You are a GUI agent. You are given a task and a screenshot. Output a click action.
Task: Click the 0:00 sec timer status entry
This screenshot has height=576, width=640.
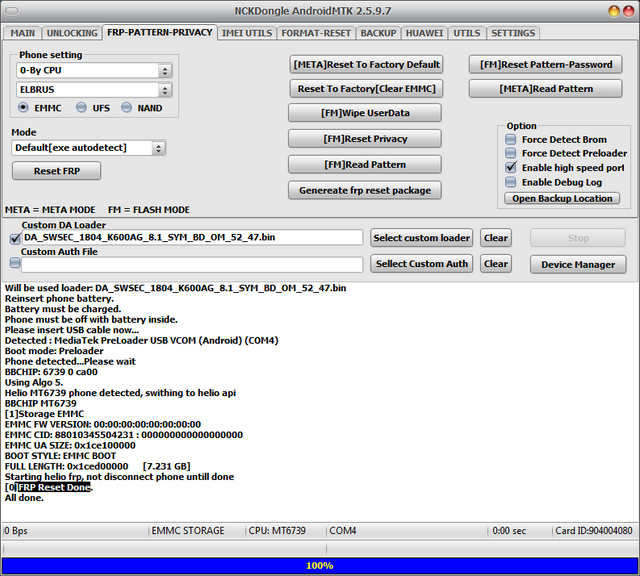click(509, 531)
